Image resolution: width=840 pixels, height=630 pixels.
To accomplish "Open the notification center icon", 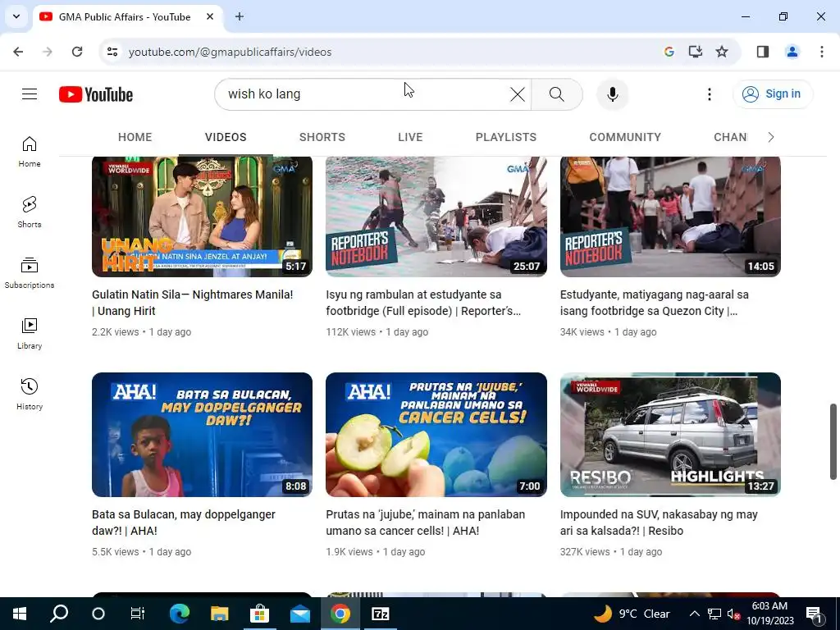I will (814, 614).
